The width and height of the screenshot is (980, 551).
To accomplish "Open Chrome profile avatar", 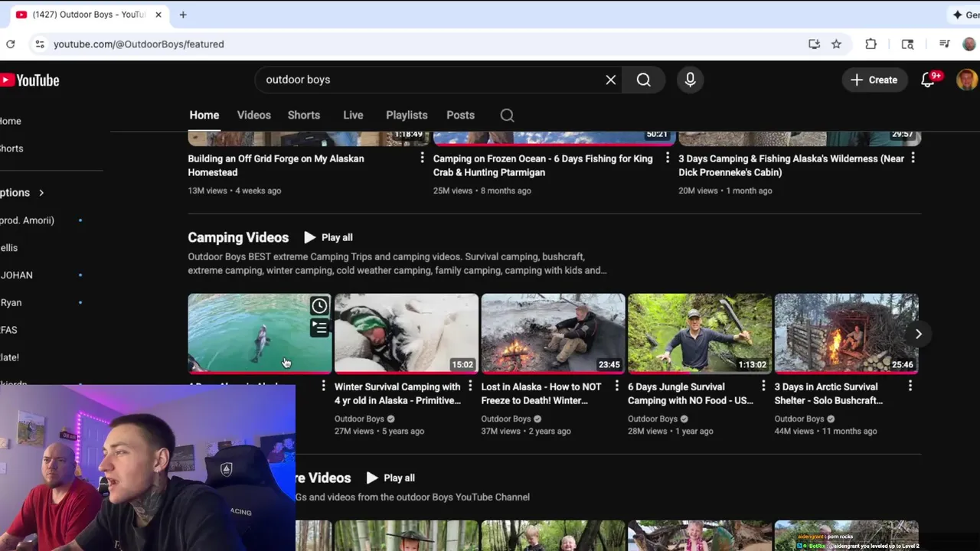I will tap(969, 44).
